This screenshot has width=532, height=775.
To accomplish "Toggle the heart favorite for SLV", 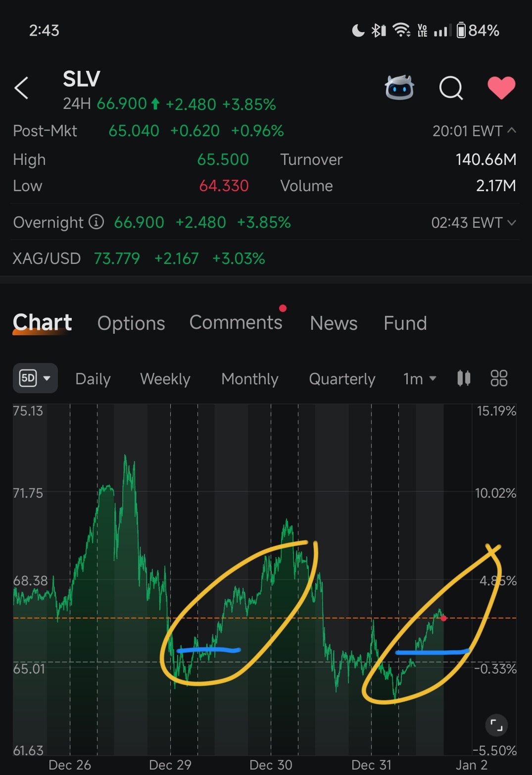I will [501, 88].
